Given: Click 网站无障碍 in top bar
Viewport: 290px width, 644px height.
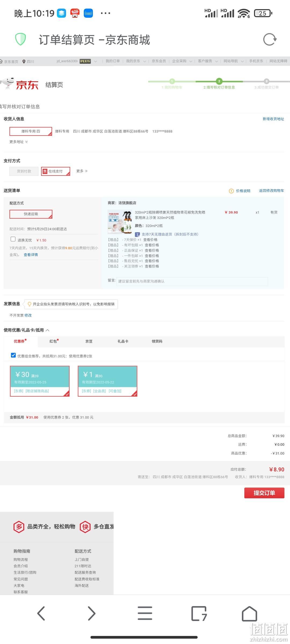Looking at the screenshot, I should [278, 61].
